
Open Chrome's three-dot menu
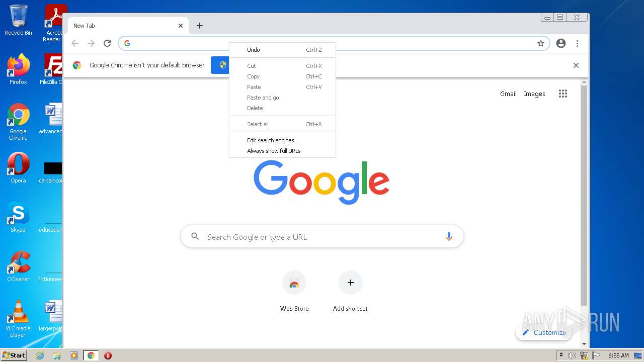click(x=577, y=43)
